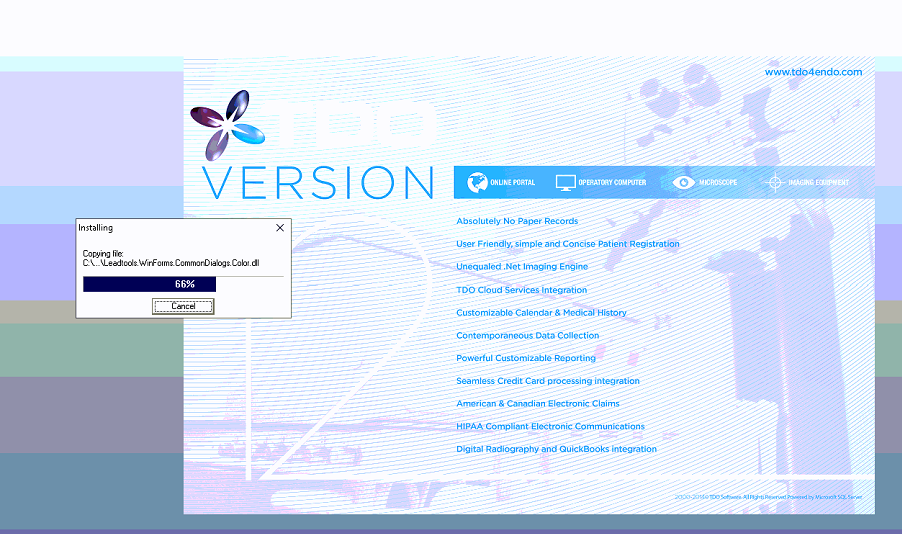
Task: Select 'TDO Cloud Services Integration' feature
Action: click(521, 290)
